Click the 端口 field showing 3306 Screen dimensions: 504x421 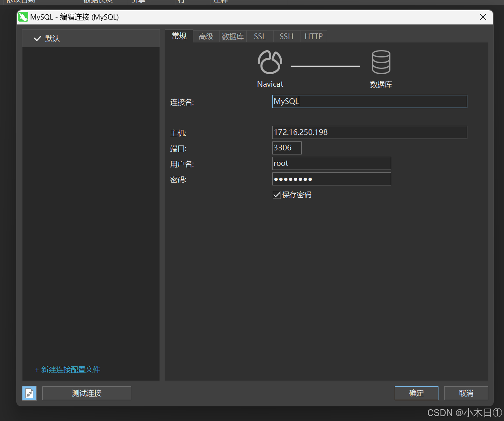pyautogui.click(x=287, y=148)
